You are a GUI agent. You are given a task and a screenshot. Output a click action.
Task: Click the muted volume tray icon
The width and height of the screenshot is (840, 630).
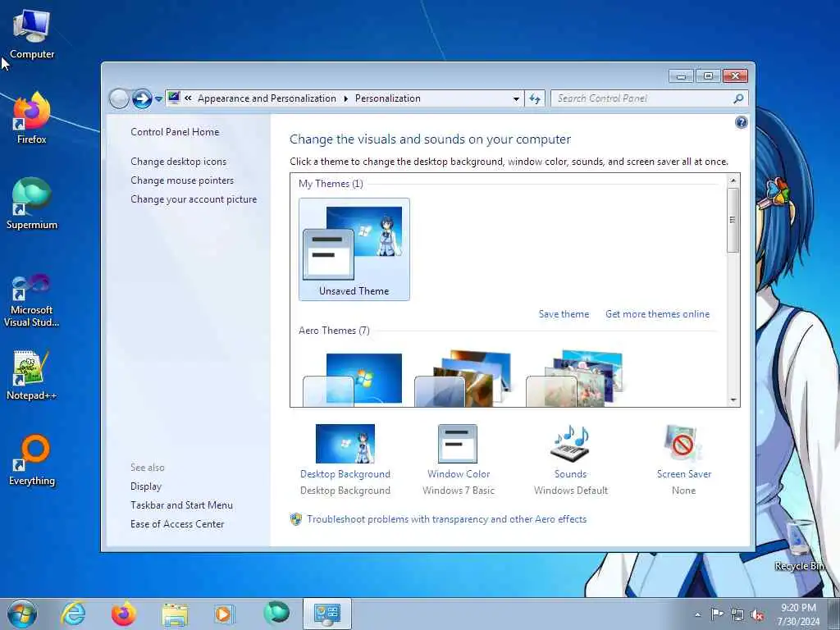[757, 614]
